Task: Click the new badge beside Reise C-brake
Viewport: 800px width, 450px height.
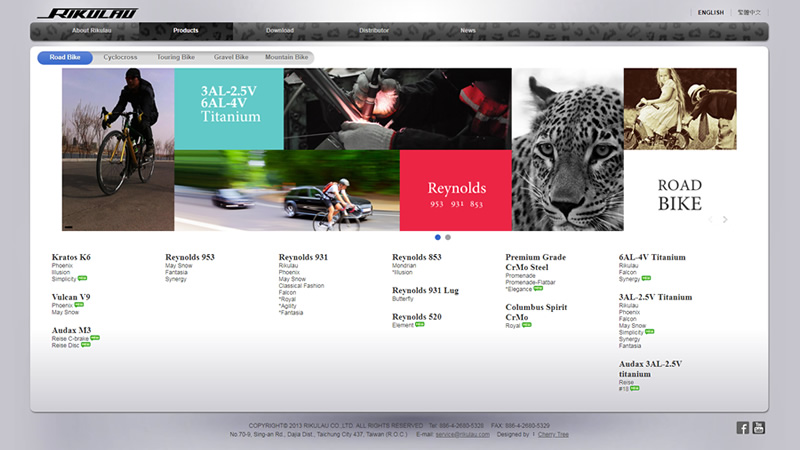Action: click(x=95, y=338)
